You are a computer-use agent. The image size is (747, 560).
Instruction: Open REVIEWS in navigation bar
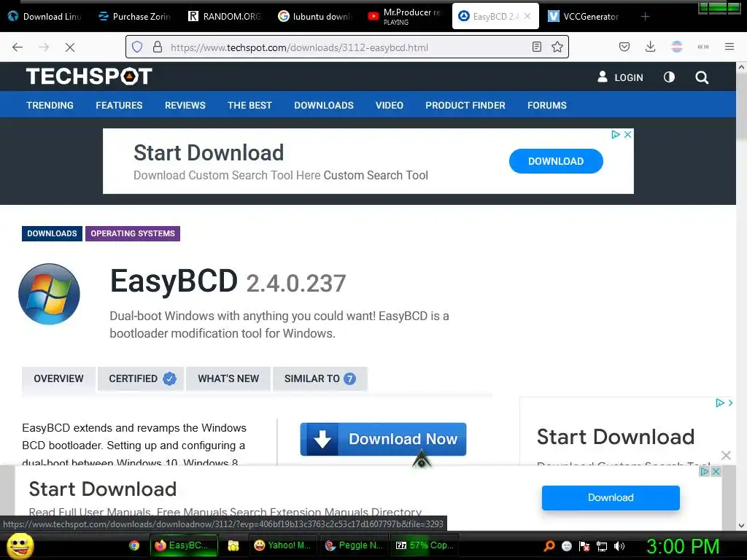click(185, 105)
